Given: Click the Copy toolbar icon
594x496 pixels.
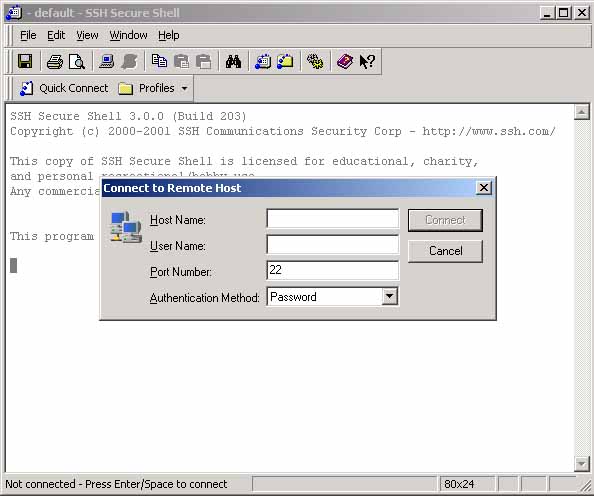Looking at the screenshot, I should 159,61.
